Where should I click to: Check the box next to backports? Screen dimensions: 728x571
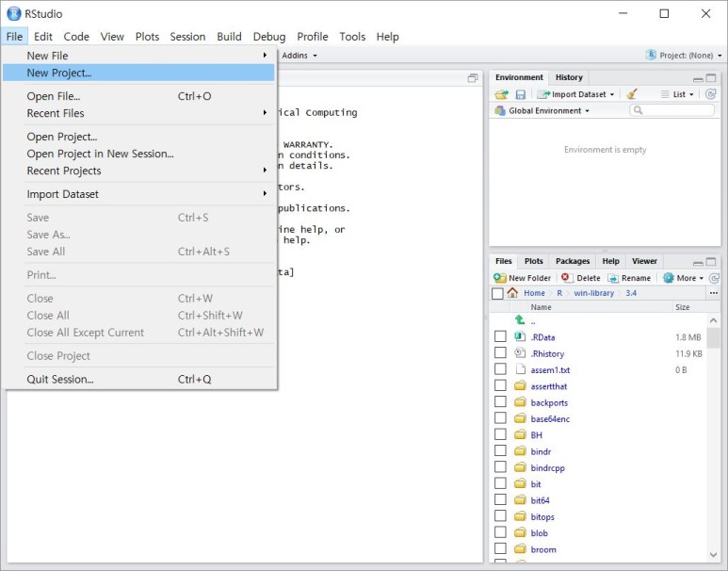click(500, 402)
